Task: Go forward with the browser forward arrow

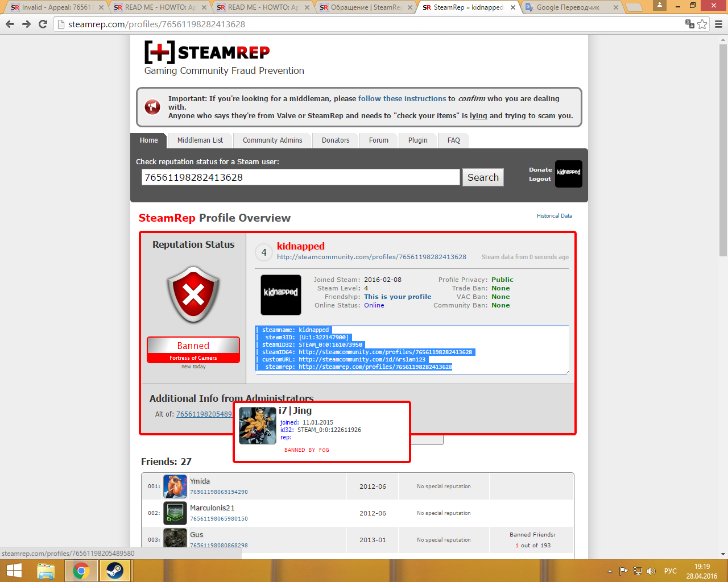Action: click(26, 24)
